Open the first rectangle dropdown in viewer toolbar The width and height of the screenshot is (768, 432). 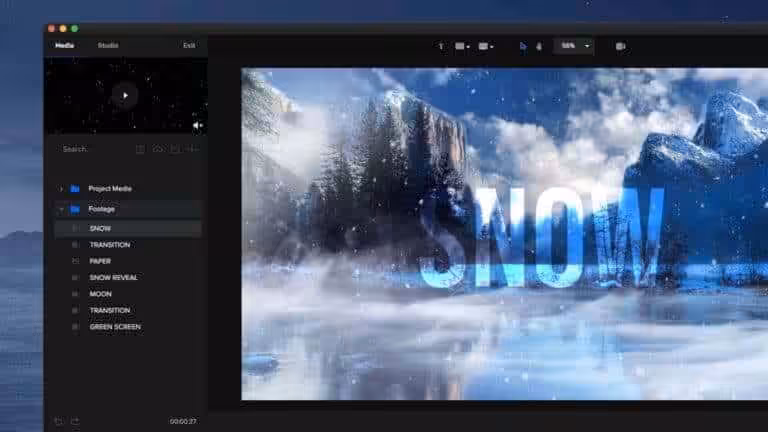[463, 46]
